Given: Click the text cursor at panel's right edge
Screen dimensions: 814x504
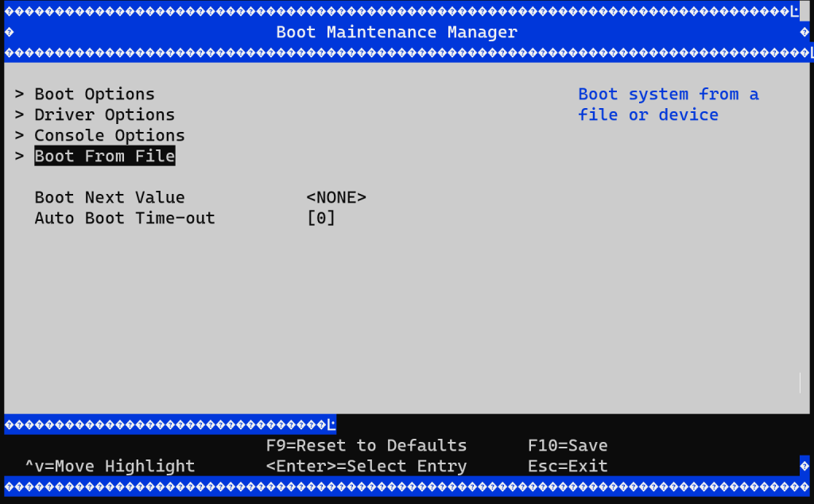Looking at the screenshot, I should (x=800, y=382).
